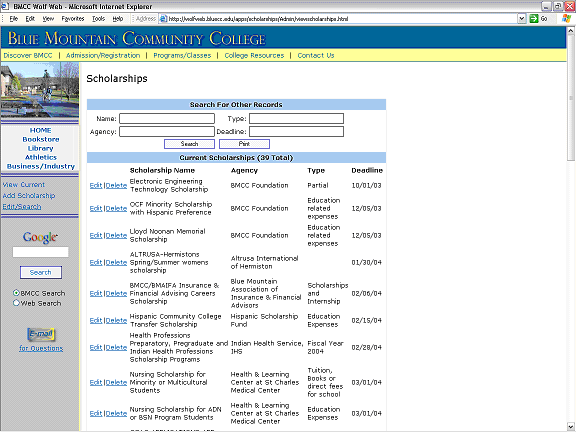Select the BMCC Search radio button
Screen dimensions: 576x432
click(x=16, y=293)
